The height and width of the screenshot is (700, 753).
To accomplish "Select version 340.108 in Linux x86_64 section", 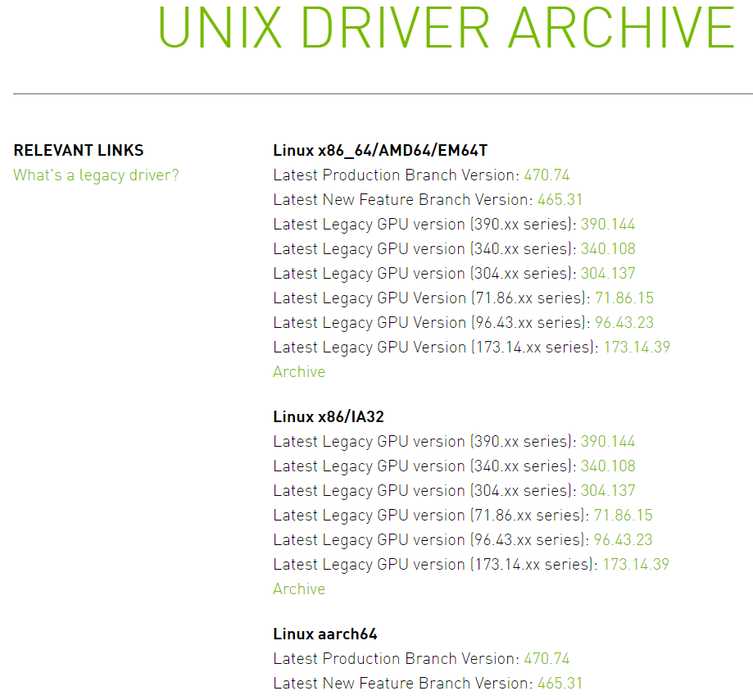I will point(608,248).
